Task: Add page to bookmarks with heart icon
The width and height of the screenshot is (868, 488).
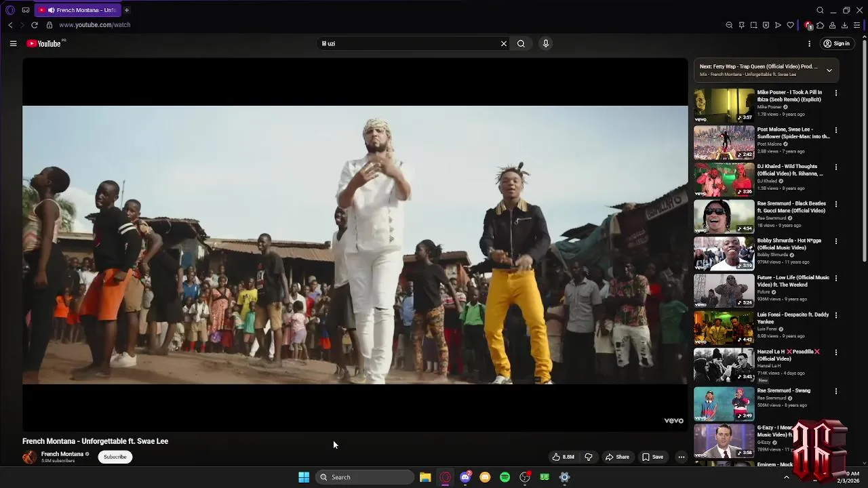Action: click(790, 25)
